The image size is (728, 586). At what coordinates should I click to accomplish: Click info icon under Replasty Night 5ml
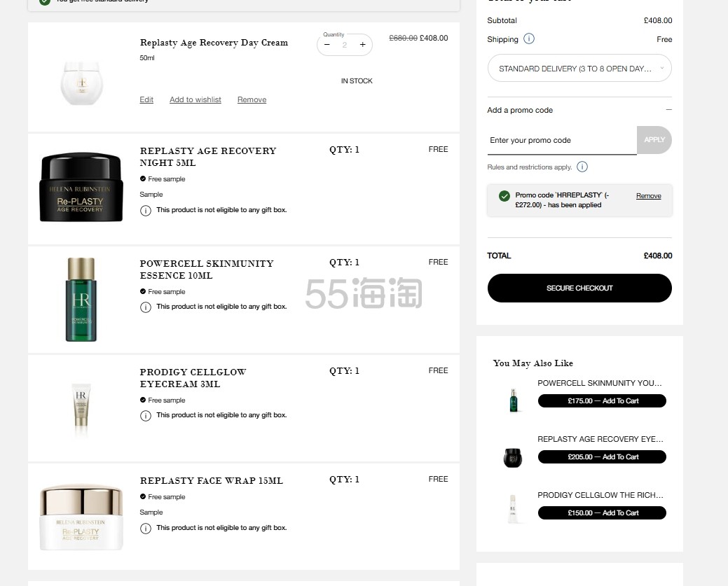(145, 211)
